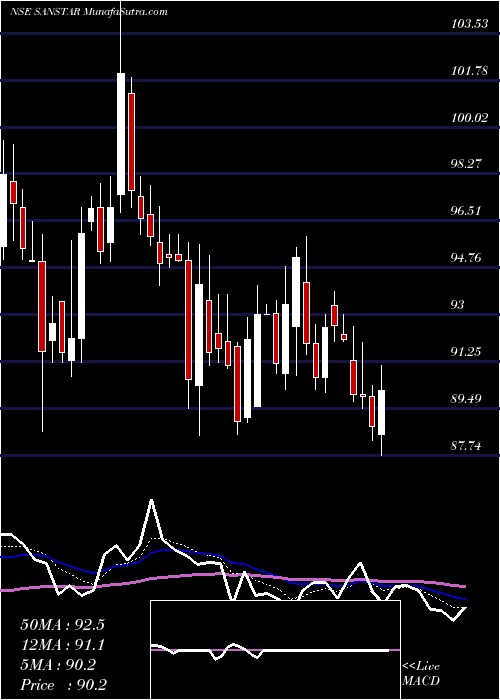Click the 101.78 price axis label
This screenshot has width=500, height=700.
469,71
